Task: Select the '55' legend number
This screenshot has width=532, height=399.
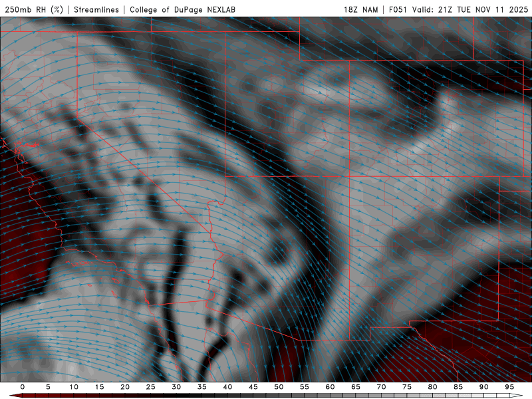Action: point(305,387)
